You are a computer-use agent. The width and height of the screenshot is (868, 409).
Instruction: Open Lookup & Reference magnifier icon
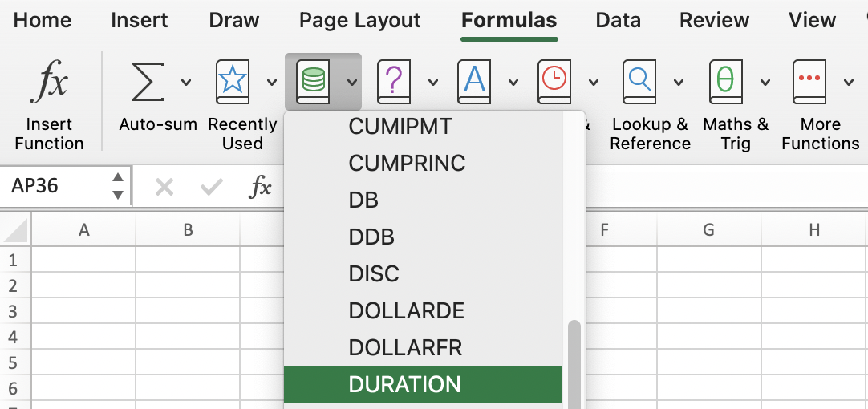[x=640, y=82]
